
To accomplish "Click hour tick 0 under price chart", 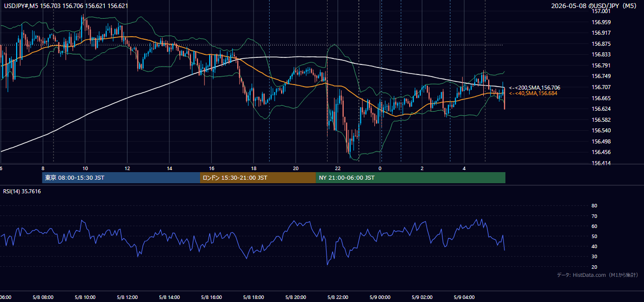I will click(380, 169).
